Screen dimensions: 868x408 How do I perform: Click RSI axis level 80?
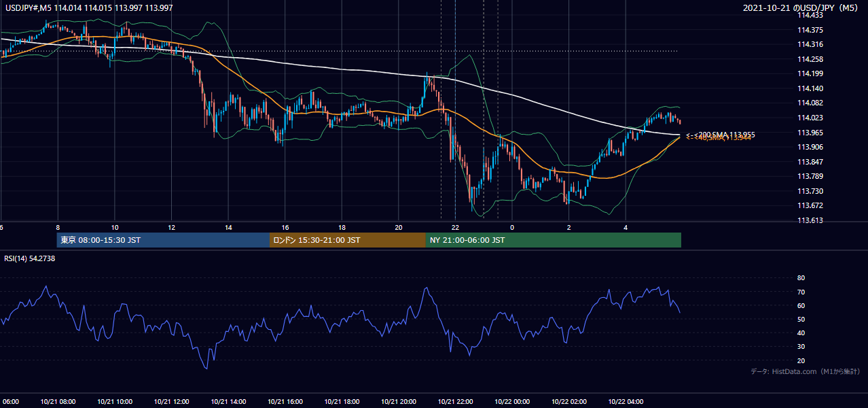(801, 278)
